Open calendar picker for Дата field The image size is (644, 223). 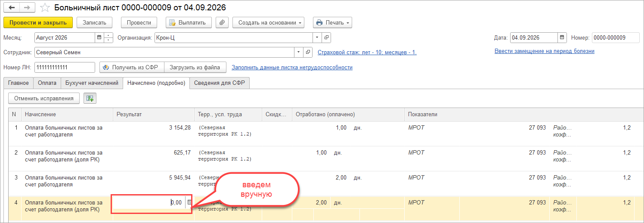562,38
